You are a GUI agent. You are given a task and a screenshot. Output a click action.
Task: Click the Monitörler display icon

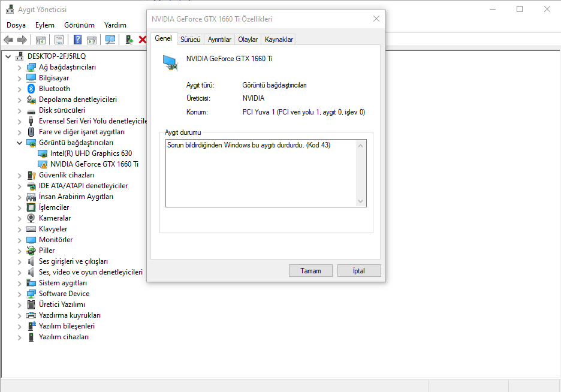coord(31,240)
